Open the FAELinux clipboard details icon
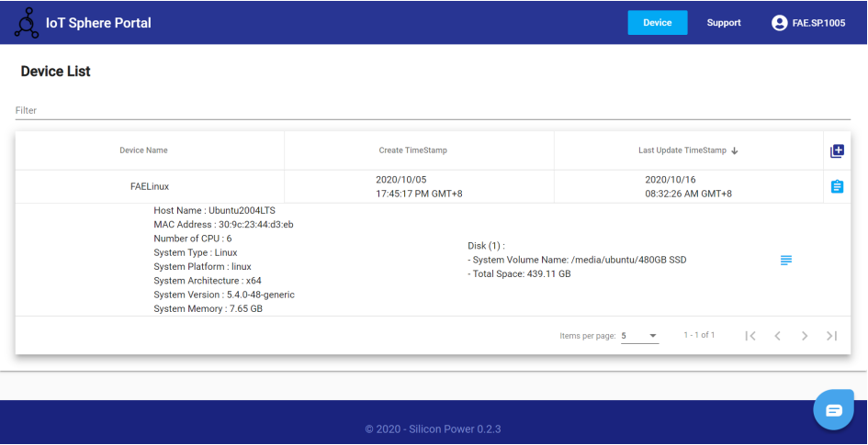The image size is (868, 445). (x=836, y=186)
